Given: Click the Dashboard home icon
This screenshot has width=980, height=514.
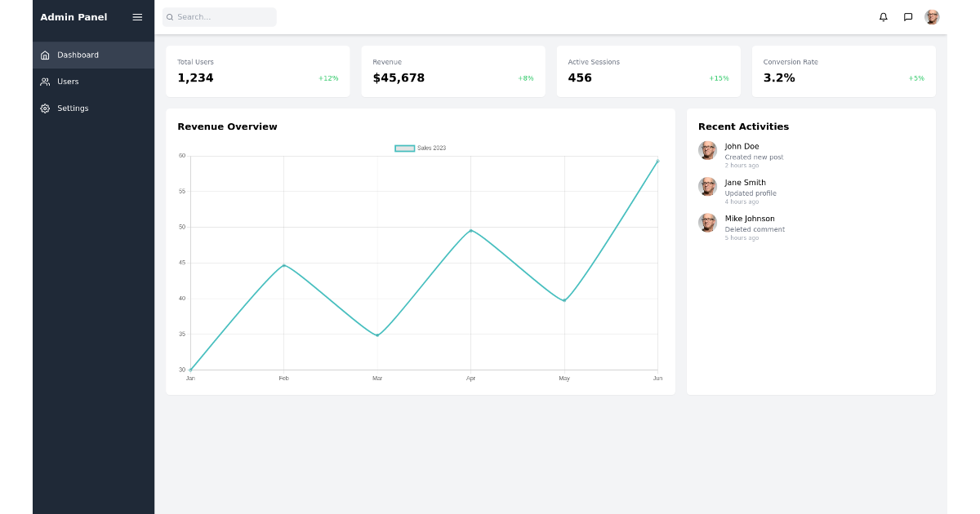Looking at the screenshot, I should point(45,55).
